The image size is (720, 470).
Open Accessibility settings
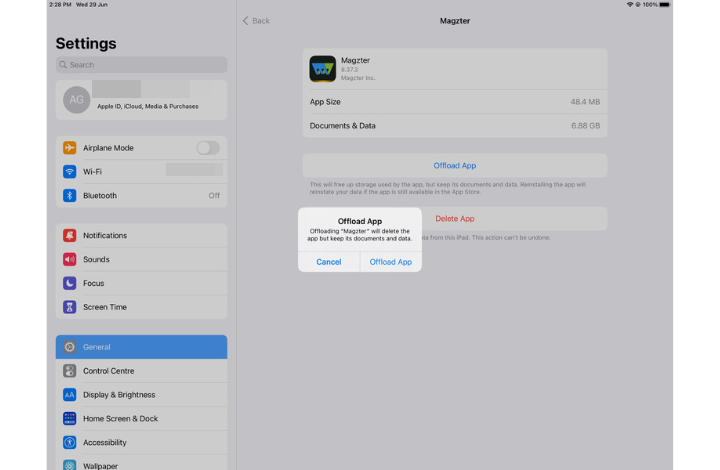pos(141,442)
